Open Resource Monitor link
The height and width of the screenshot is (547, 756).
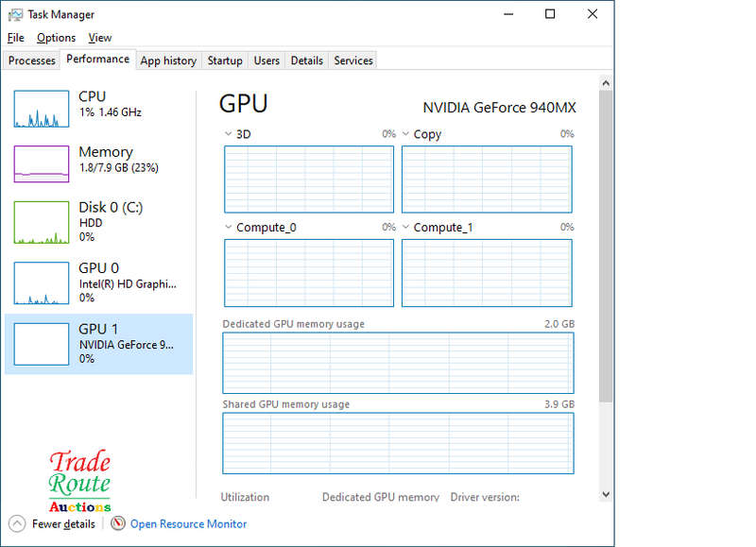point(188,524)
